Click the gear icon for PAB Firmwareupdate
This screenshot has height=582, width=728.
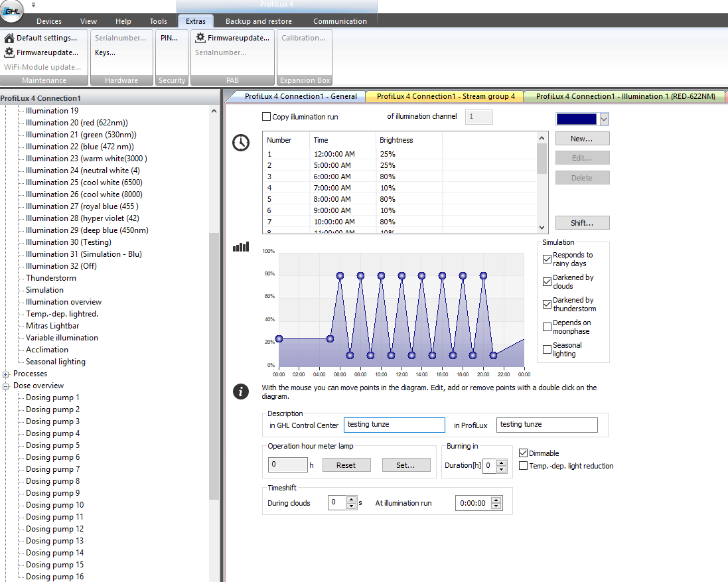[x=200, y=38]
